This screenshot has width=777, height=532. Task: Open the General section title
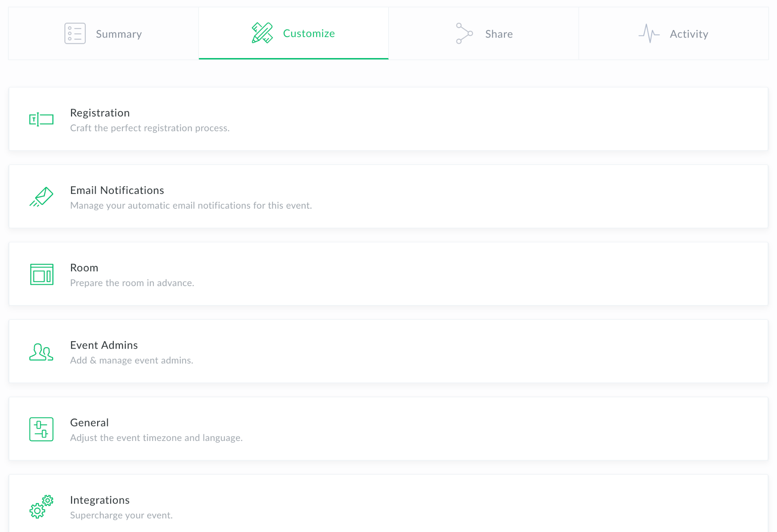point(90,422)
